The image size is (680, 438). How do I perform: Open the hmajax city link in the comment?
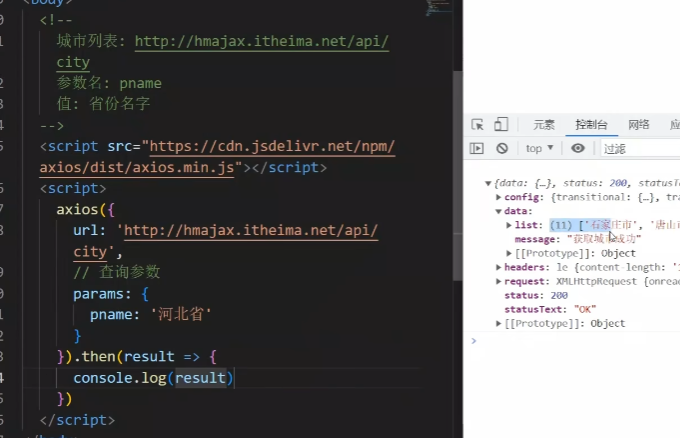[262, 41]
